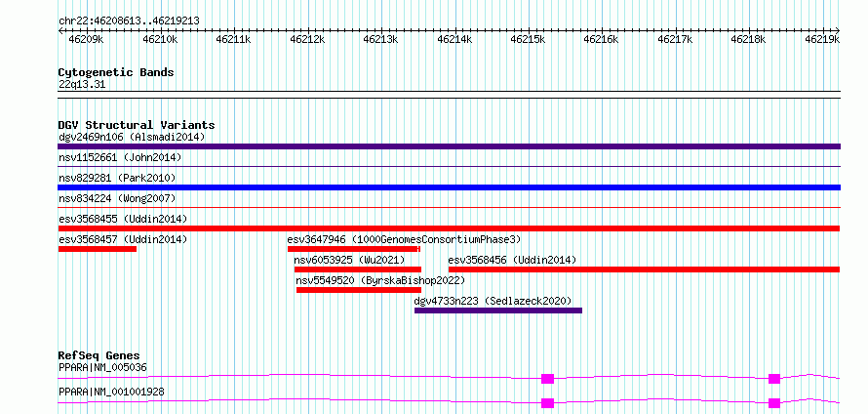Click the 22q13.31 band label

tap(82, 85)
